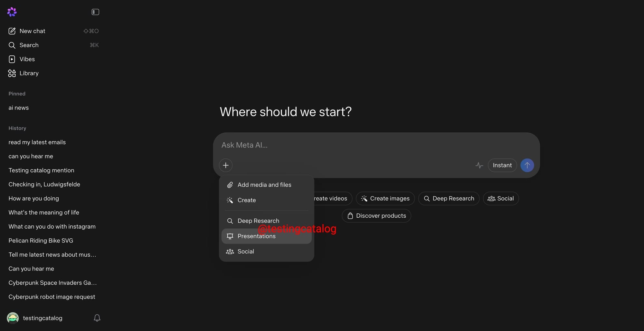This screenshot has width=644, height=331.
Task: Select Create from the menu
Action: pyautogui.click(x=267, y=200)
